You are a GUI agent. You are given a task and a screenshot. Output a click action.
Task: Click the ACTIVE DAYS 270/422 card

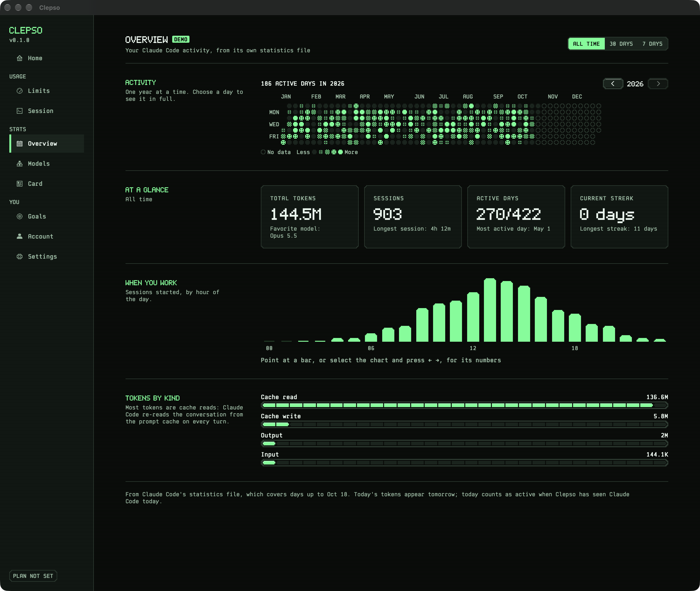point(516,217)
